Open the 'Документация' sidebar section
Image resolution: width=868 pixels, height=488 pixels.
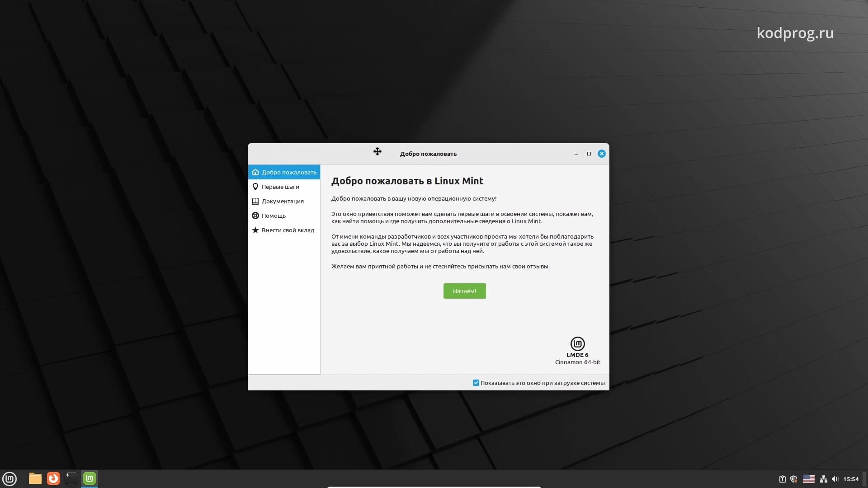click(x=284, y=201)
